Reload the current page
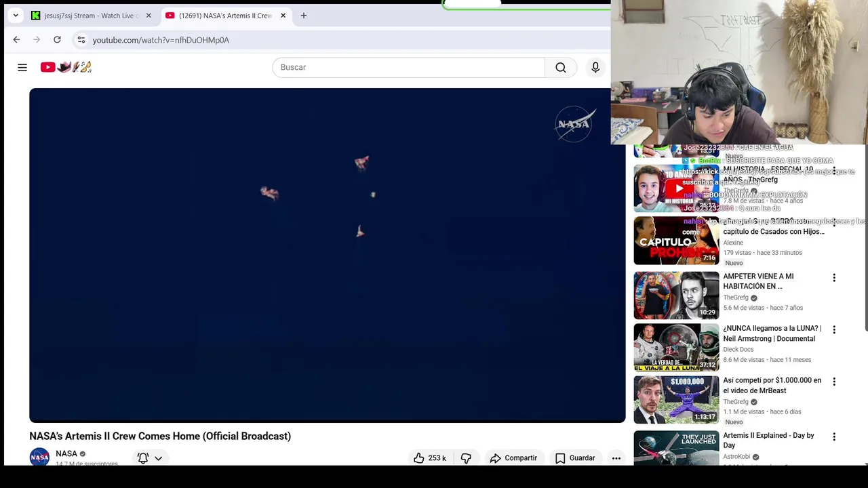Viewport: 868px width, 488px height. click(57, 40)
